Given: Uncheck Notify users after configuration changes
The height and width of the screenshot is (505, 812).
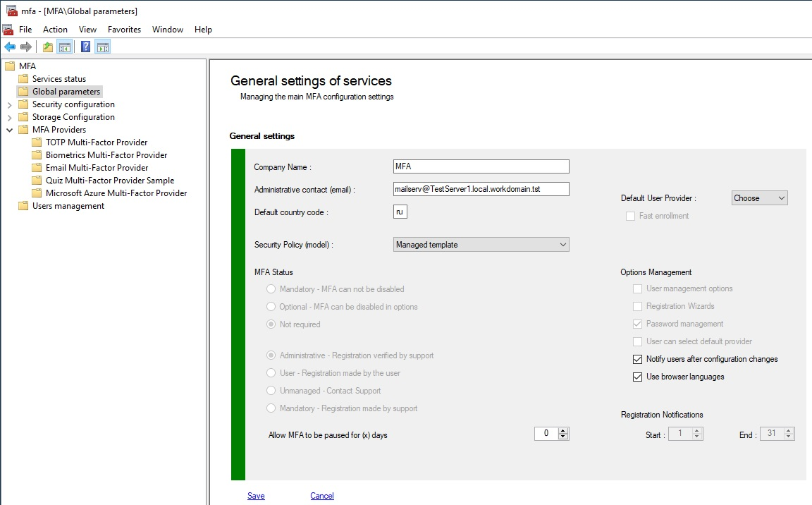Looking at the screenshot, I should click(637, 359).
